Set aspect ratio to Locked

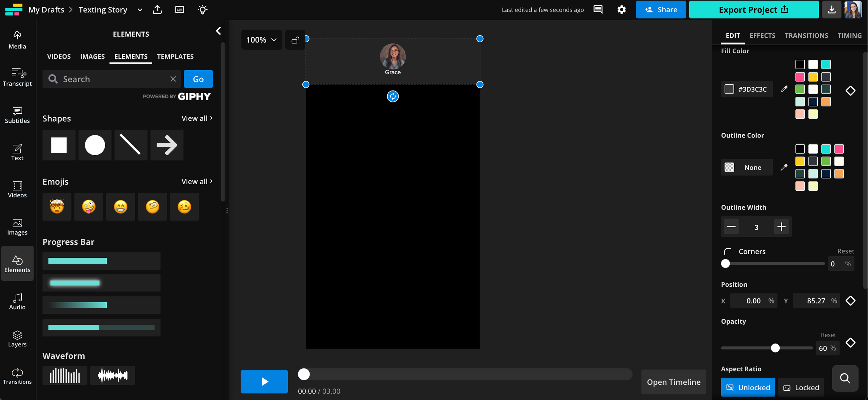click(x=801, y=387)
